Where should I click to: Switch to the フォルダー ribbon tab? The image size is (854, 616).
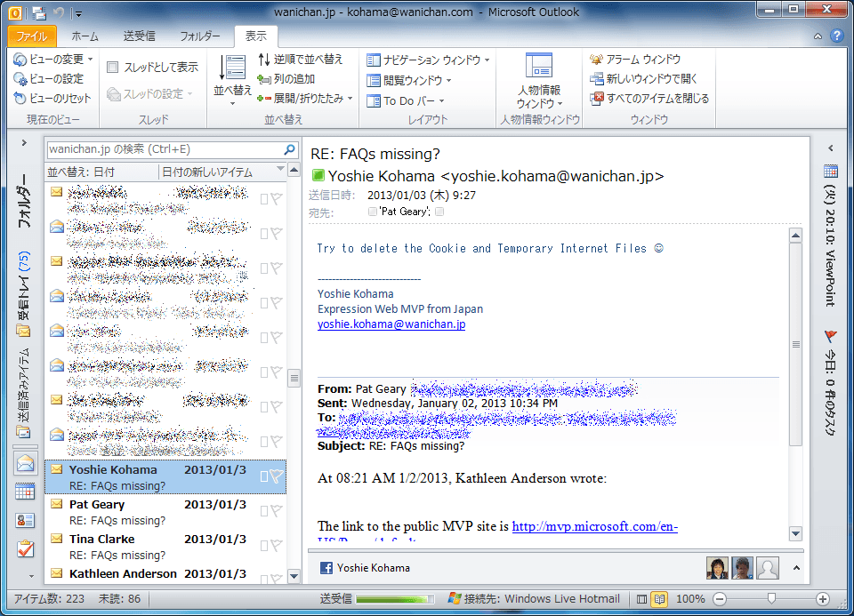coord(200,36)
